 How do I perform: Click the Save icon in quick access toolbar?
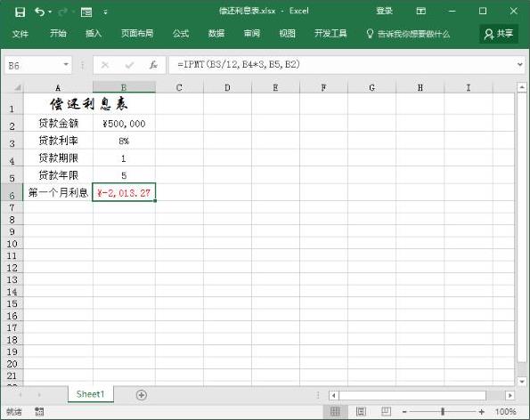click(20, 12)
